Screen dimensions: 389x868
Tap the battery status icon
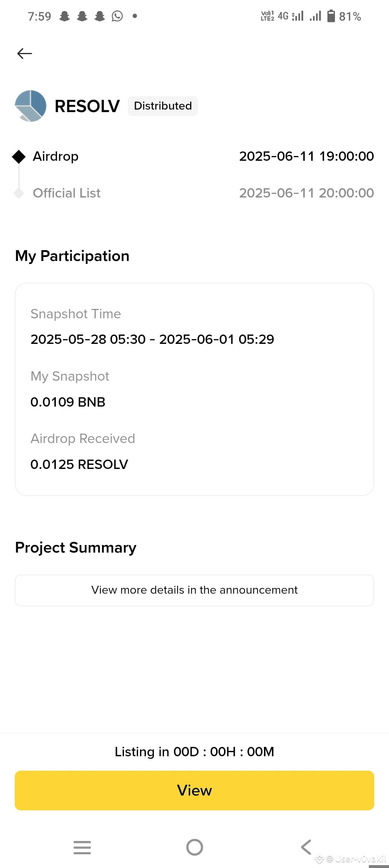331,16
